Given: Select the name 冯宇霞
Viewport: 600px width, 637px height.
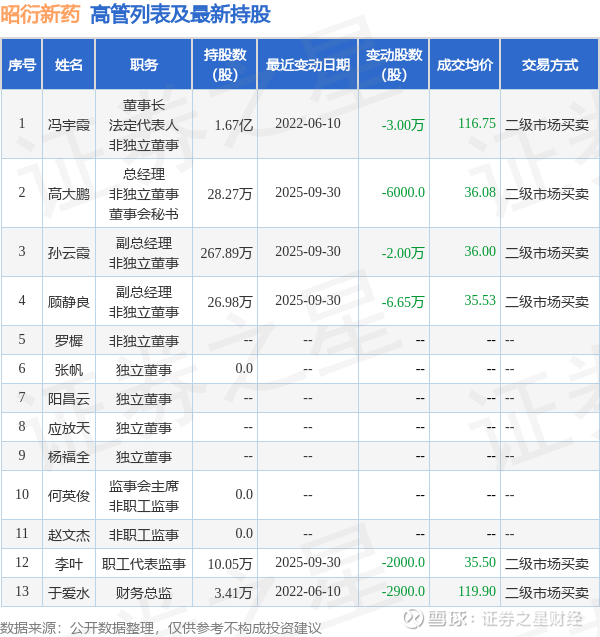Looking at the screenshot, I should (x=69, y=125).
